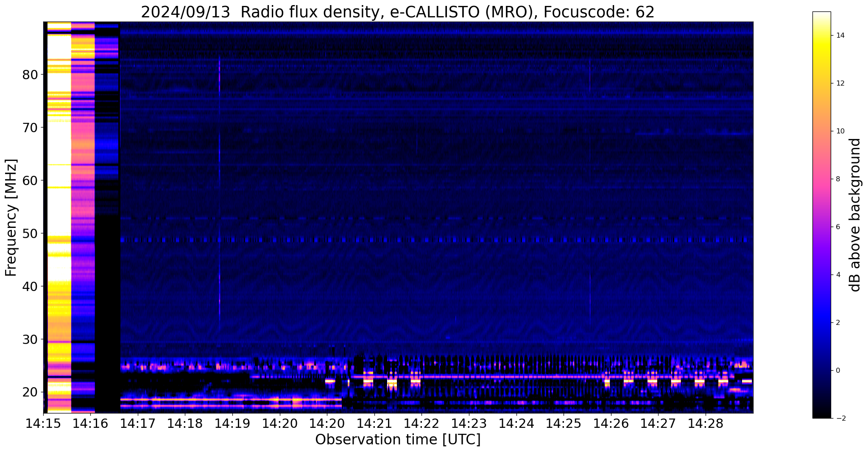
Task: Select the colorbar tick value 12
Action: click(x=840, y=83)
